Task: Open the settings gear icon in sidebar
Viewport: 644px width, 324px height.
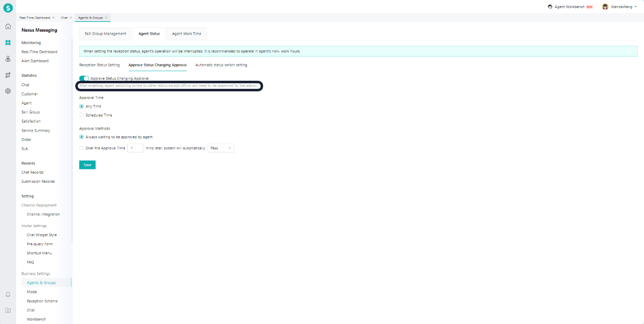Action: [x=8, y=91]
